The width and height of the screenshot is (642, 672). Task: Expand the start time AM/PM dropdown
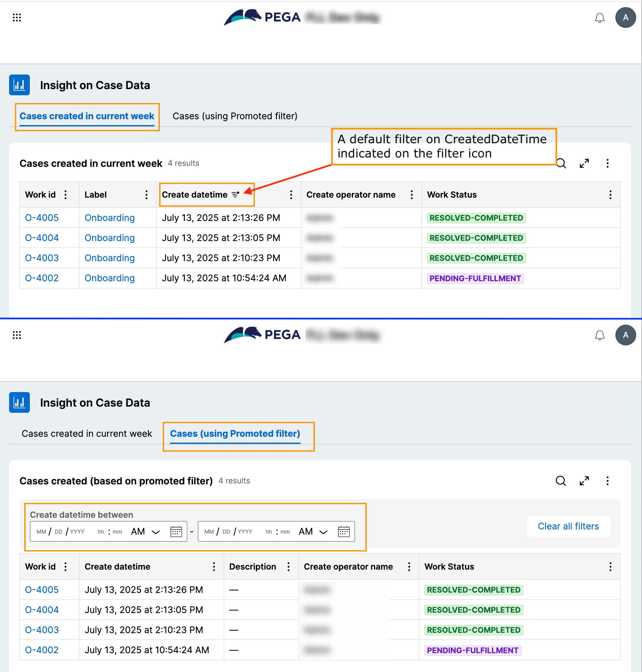146,531
